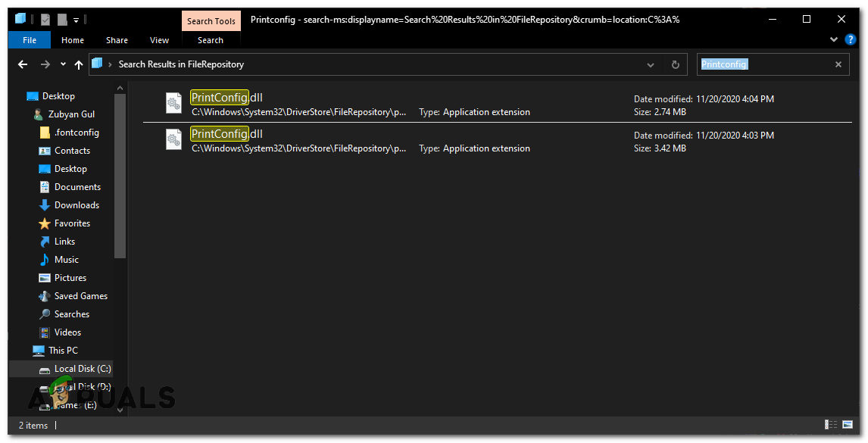Viewport: 868px width, 443px height.
Task: Clear the search box with X
Action: [x=838, y=64]
